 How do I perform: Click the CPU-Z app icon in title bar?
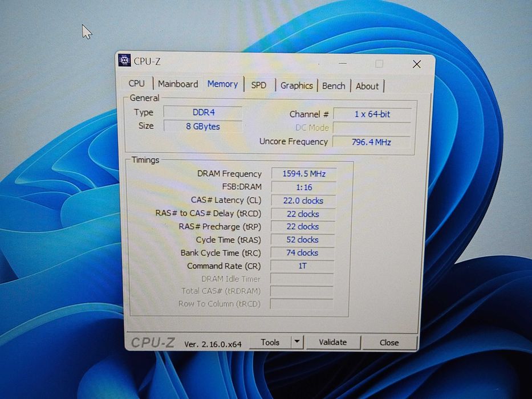click(124, 60)
